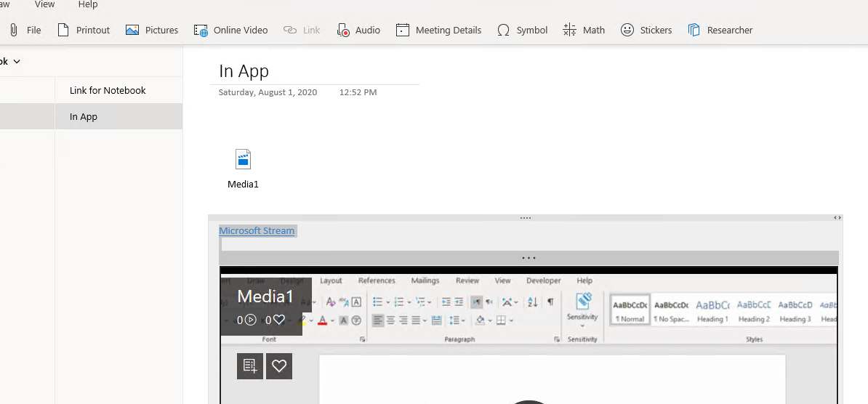Click View tab in embedded video ribbon

[502, 280]
